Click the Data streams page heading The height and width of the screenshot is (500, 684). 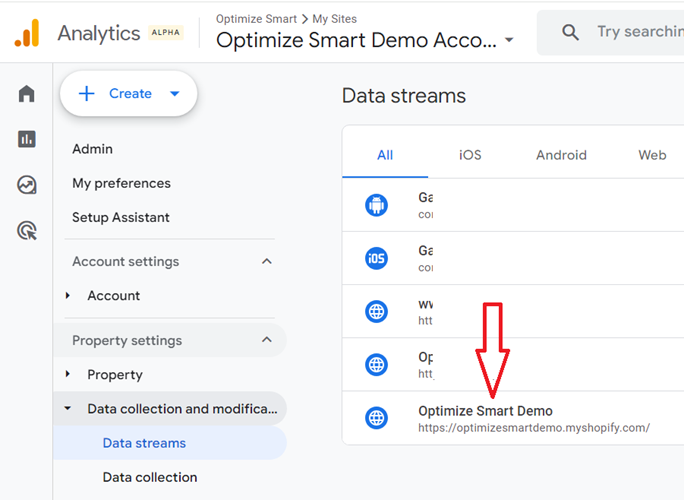click(404, 96)
